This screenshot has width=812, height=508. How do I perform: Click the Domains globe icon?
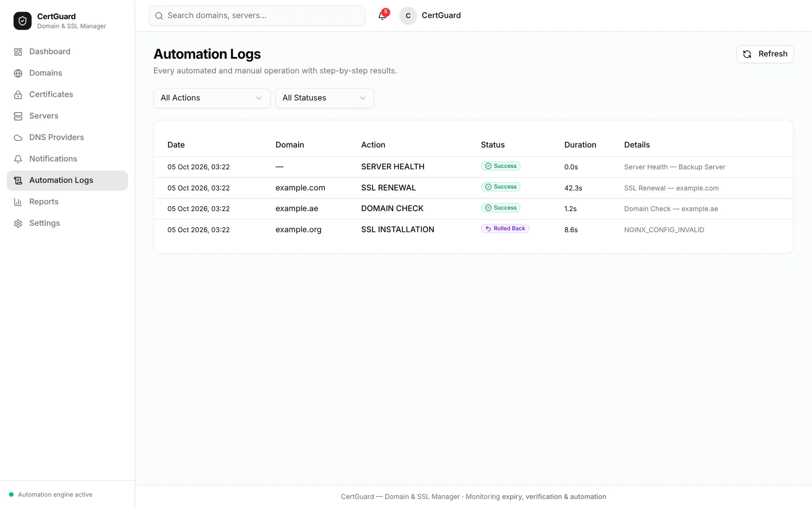click(x=18, y=73)
